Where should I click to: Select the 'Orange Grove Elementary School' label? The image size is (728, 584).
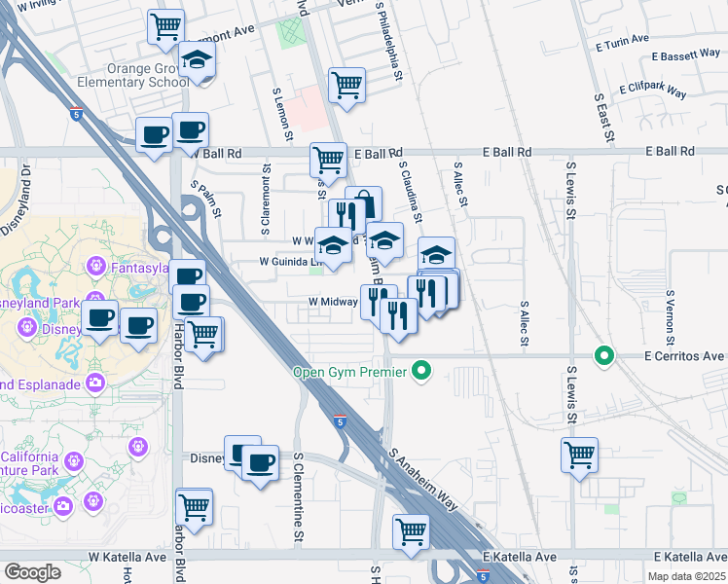click(x=134, y=75)
